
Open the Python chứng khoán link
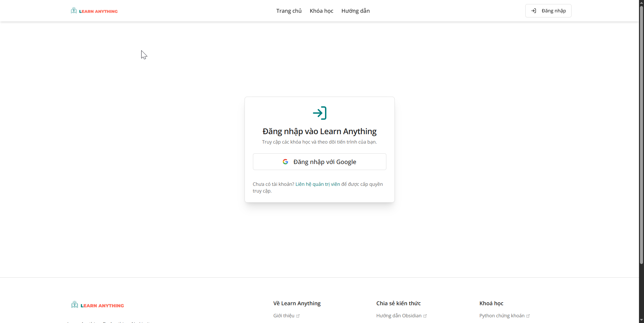pos(502,316)
